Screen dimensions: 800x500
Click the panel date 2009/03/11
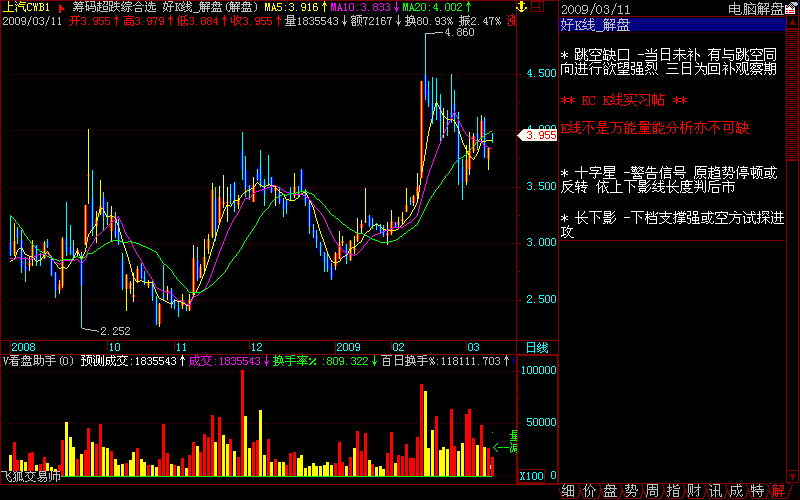click(595, 9)
